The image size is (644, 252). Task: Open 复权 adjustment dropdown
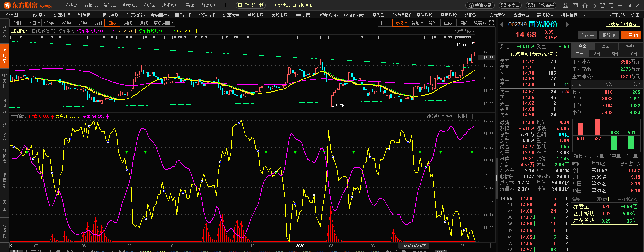coord(401,23)
